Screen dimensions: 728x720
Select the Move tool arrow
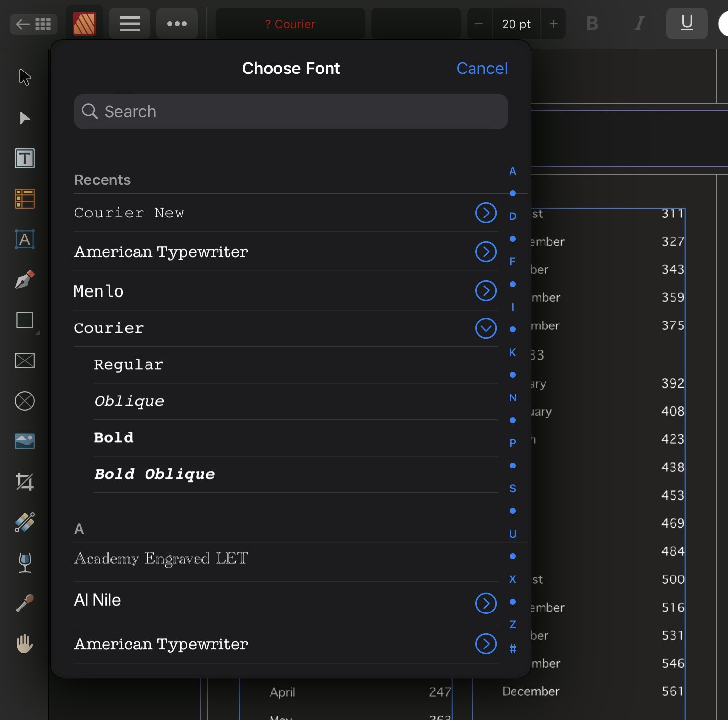(x=25, y=77)
